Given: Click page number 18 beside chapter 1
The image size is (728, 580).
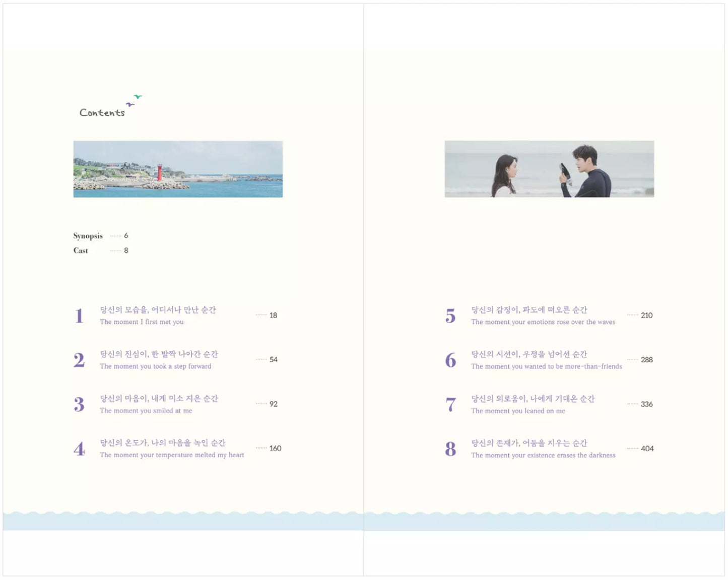Looking at the screenshot, I should click(274, 315).
